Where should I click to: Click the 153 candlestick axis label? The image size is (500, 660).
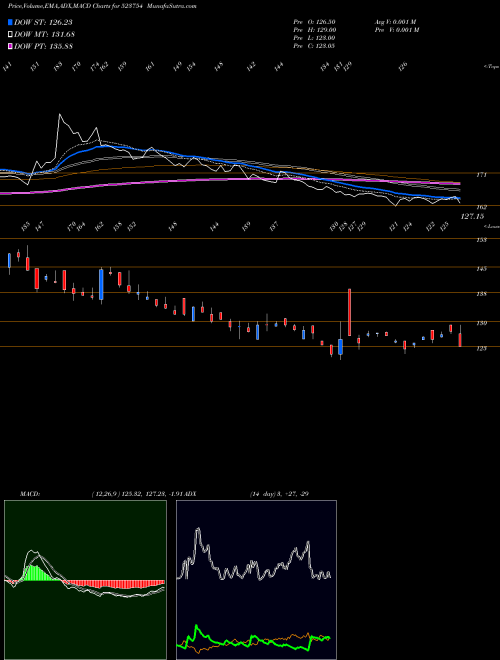coord(481,240)
